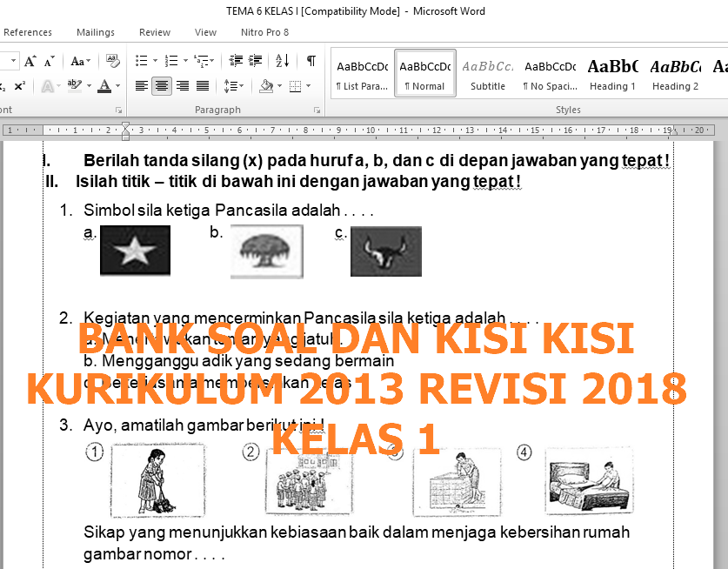The height and width of the screenshot is (569, 728).
Task: Click the Grow Font icon
Action: coord(28,60)
